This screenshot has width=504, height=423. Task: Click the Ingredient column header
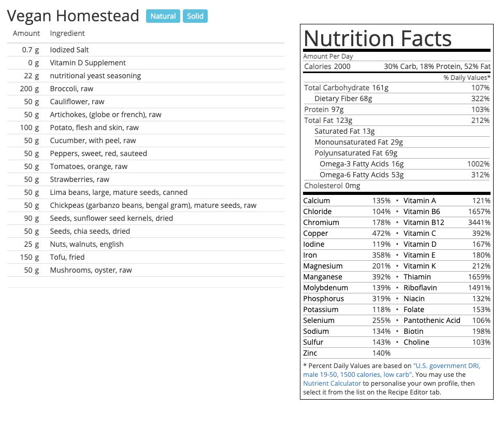point(67,33)
